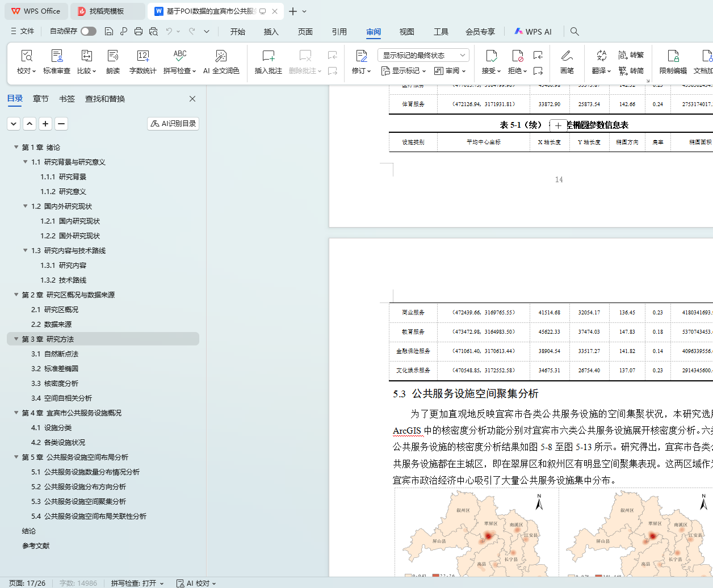Insert a comment with 插入批注
713x588 pixels.
pyautogui.click(x=268, y=56)
